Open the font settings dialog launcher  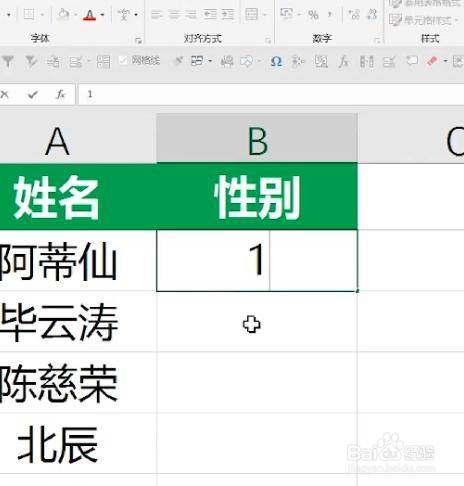138,40
